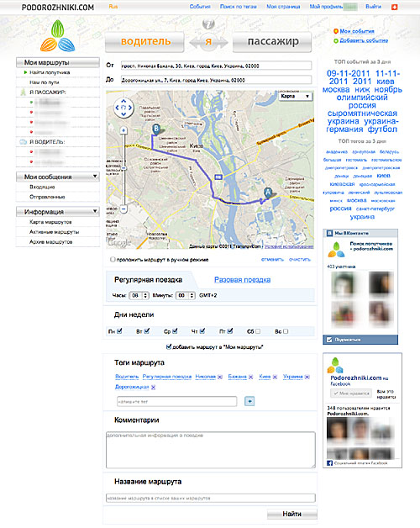Viewport: 420px width, 528px height.
Task: Click the Найти button
Action: pos(291,514)
